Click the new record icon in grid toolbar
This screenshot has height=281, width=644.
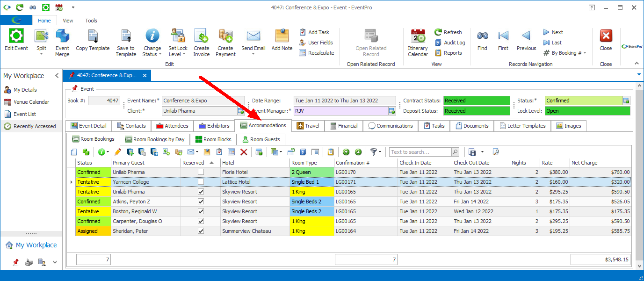click(74, 152)
